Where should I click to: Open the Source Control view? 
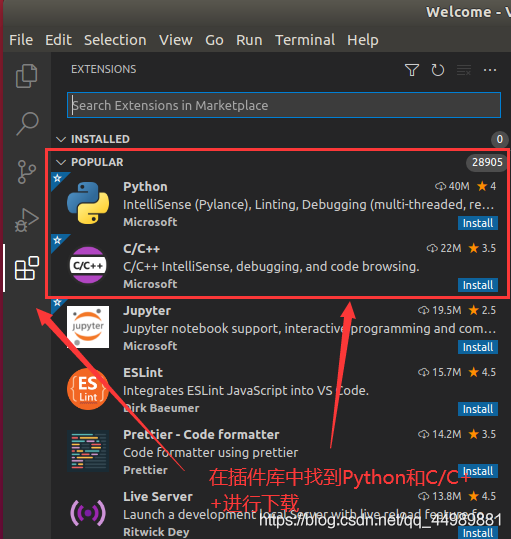coord(27,172)
